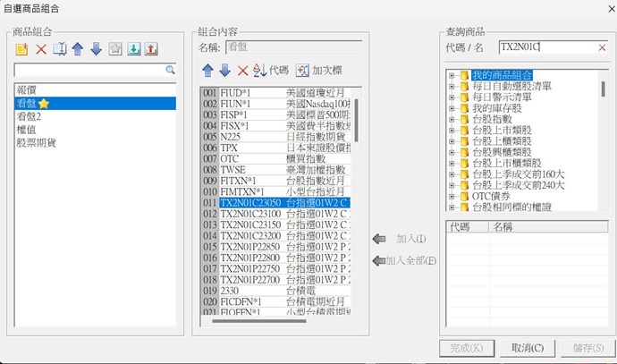Click the portfolio group search input box
This screenshot has height=364, width=617.
tap(88, 69)
